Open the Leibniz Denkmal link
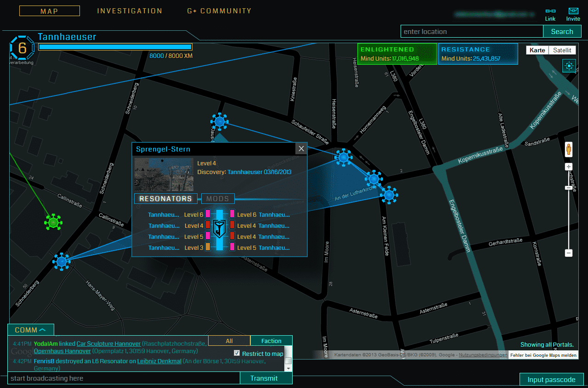Image resolution: width=588 pixels, height=388 pixels. [159, 361]
